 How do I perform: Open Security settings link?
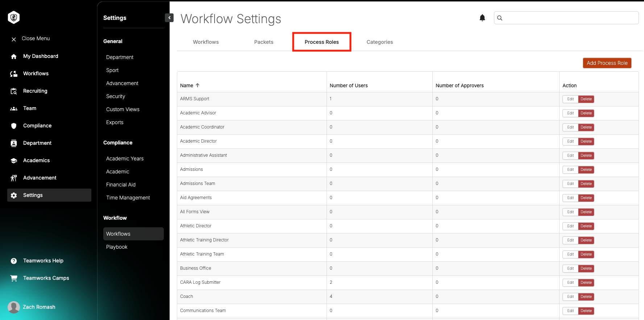point(116,96)
